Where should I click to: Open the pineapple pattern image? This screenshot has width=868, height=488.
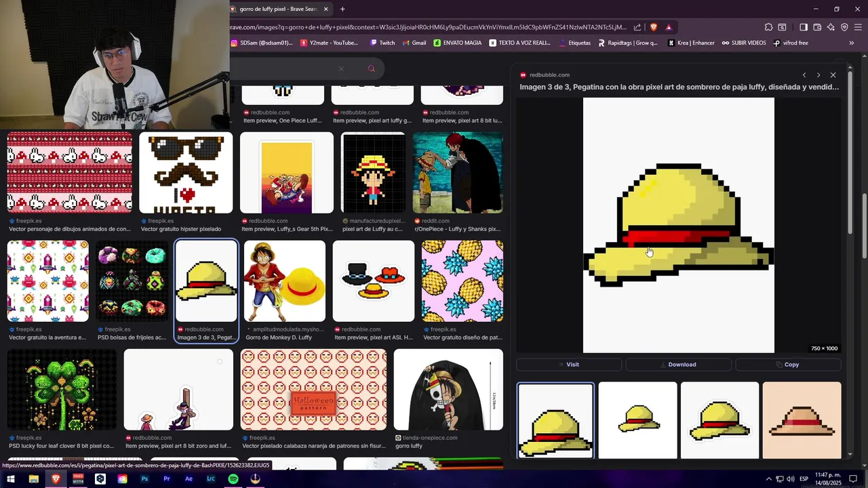(x=462, y=281)
